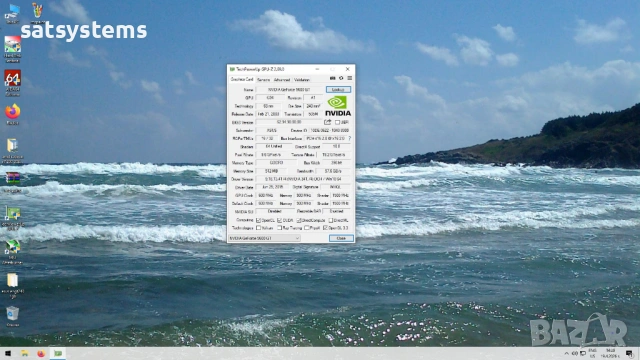Click the Lookup button
The height and width of the screenshot is (360, 640).
point(338,89)
